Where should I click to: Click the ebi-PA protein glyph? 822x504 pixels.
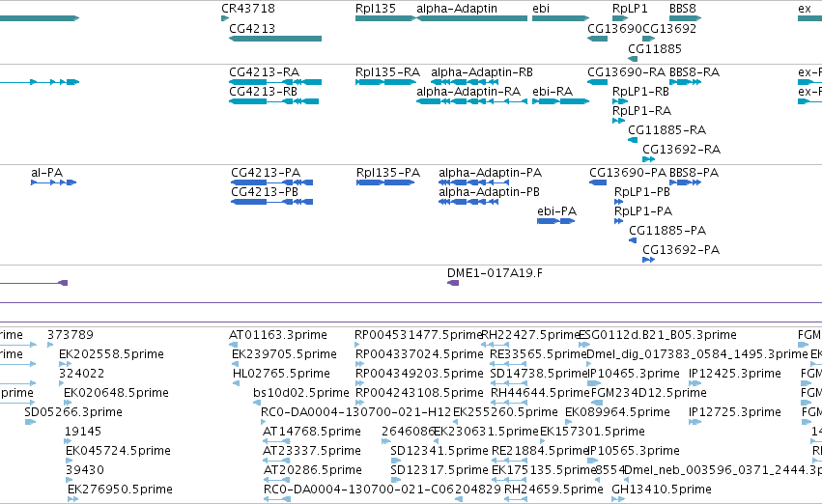pos(556,222)
